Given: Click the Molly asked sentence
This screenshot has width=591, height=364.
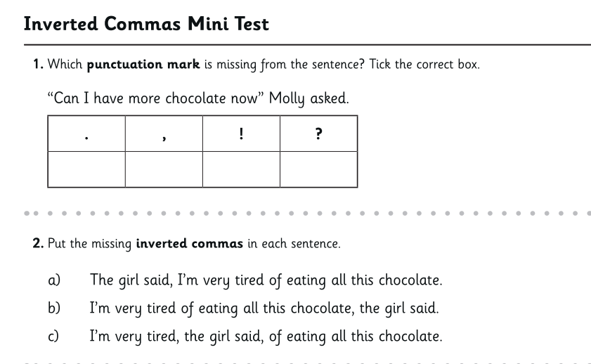Looking at the screenshot, I should point(198,98).
